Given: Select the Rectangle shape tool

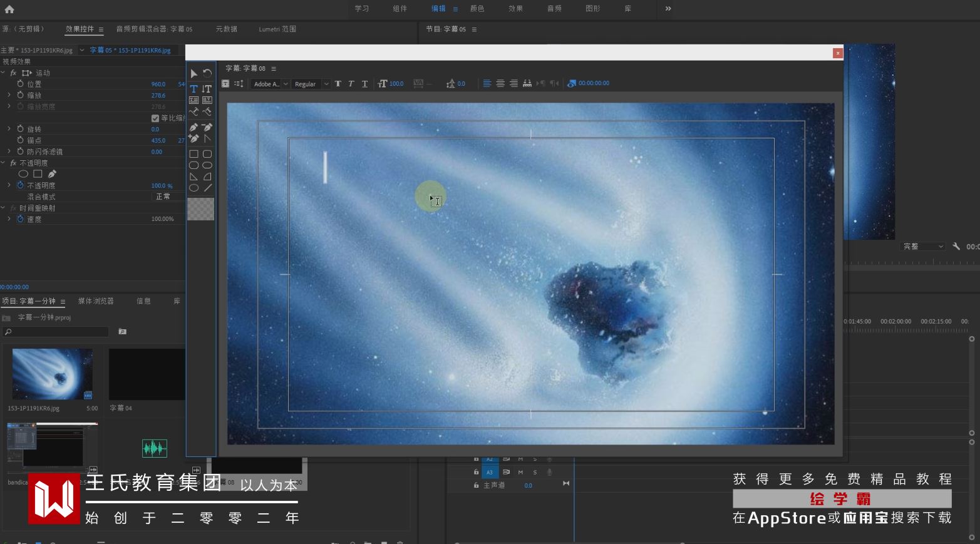Looking at the screenshot, I should coord(193,154).
